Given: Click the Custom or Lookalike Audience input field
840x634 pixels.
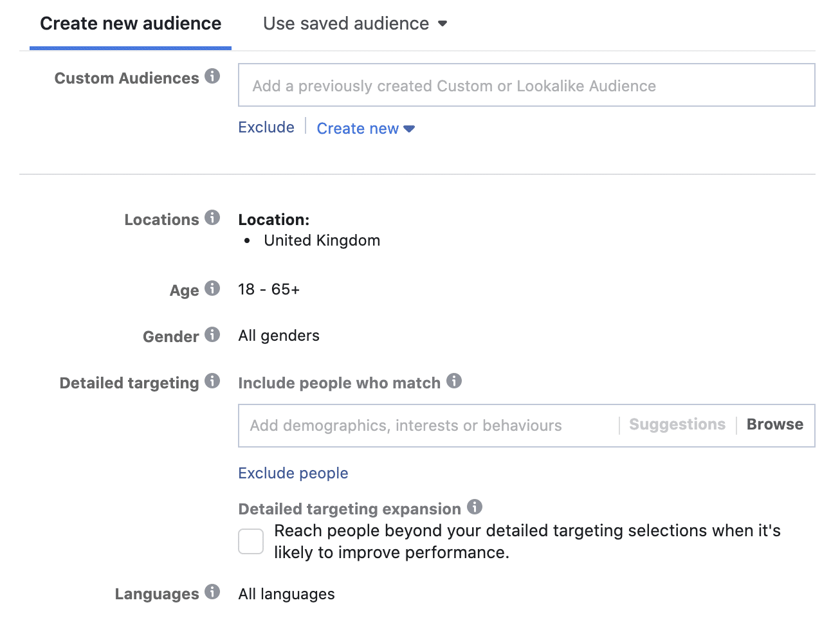Looking at the screenshot, I should [x=526, y=85].
